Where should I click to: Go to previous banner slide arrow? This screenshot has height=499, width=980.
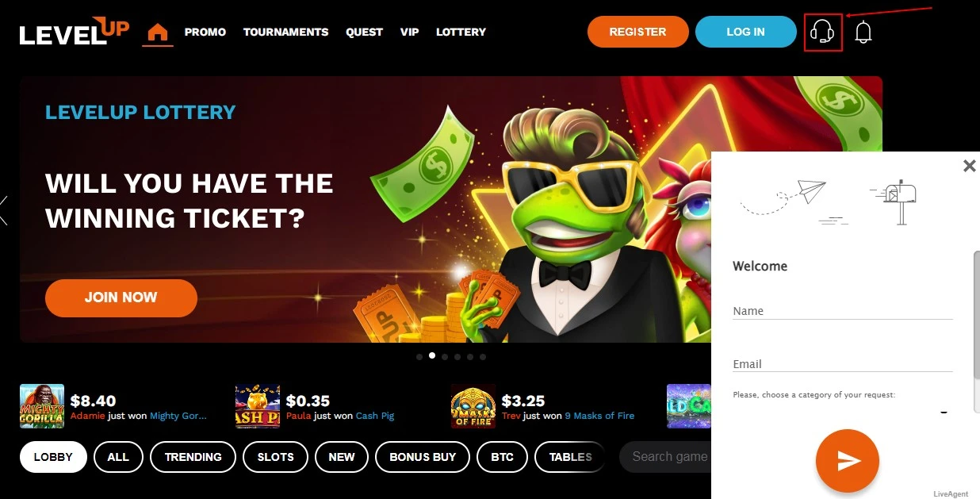point(4,210)
